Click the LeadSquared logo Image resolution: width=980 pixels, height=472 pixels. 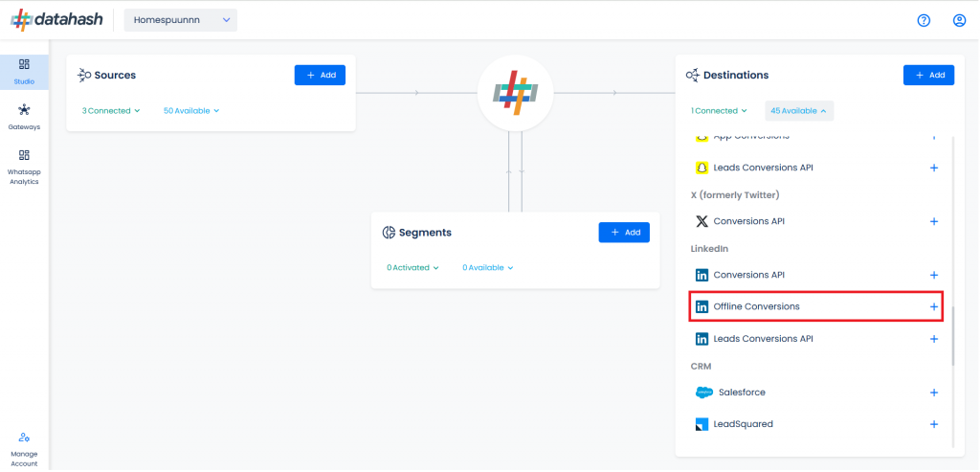pos(702,424)
